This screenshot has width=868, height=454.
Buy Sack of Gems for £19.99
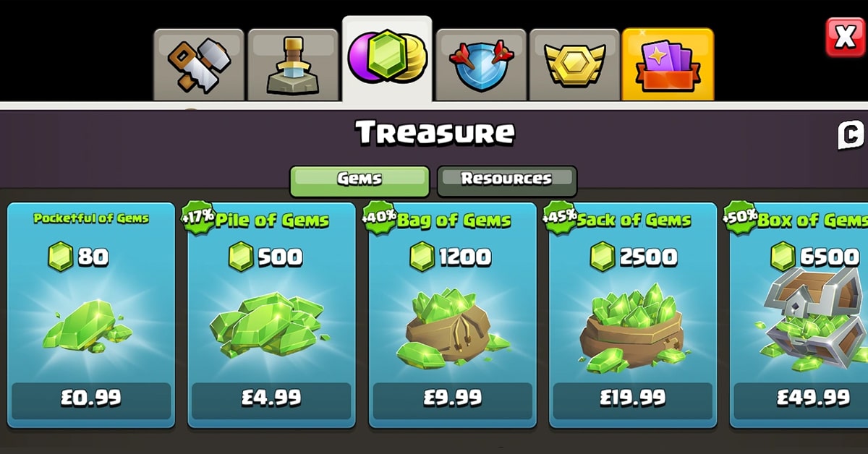[632, 398]
